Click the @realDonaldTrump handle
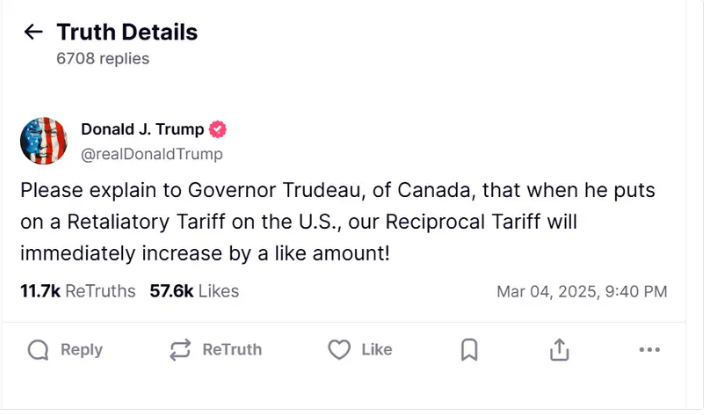706x415 pixels. pos(151,154)
